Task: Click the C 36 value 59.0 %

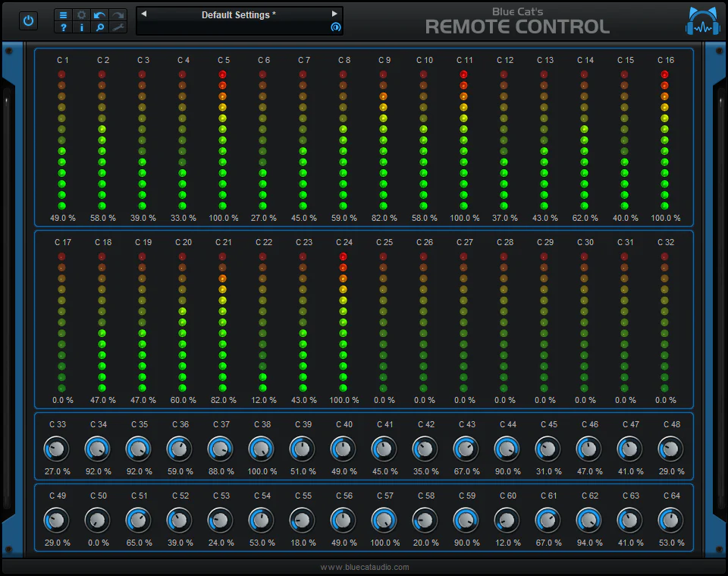Action: point(180,471)
